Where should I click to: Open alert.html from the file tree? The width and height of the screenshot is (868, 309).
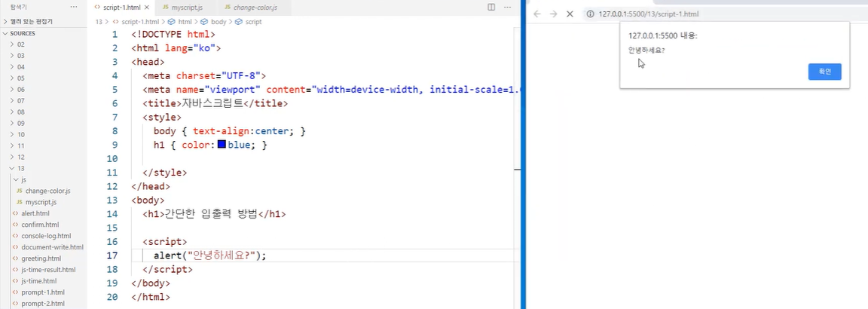pyautogui.click(x=43, y=213)
